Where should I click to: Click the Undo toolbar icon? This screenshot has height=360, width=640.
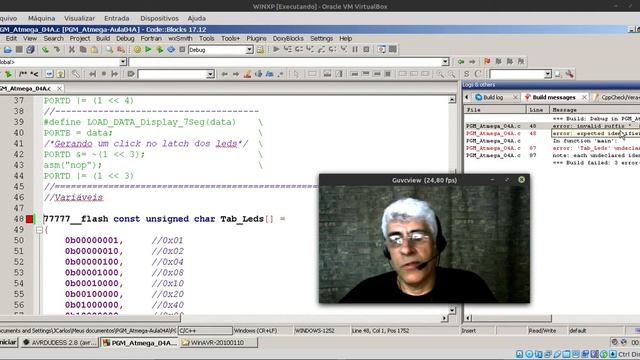click(45, 50)
